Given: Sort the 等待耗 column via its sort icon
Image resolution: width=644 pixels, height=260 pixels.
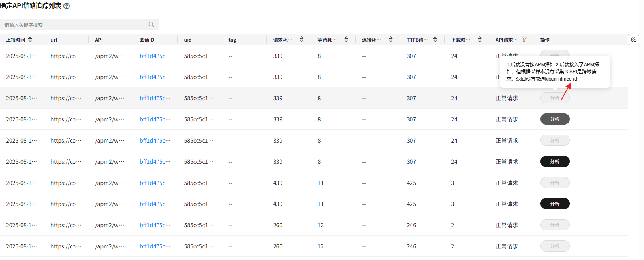Looking at the screenshot, I should (346, 40).
